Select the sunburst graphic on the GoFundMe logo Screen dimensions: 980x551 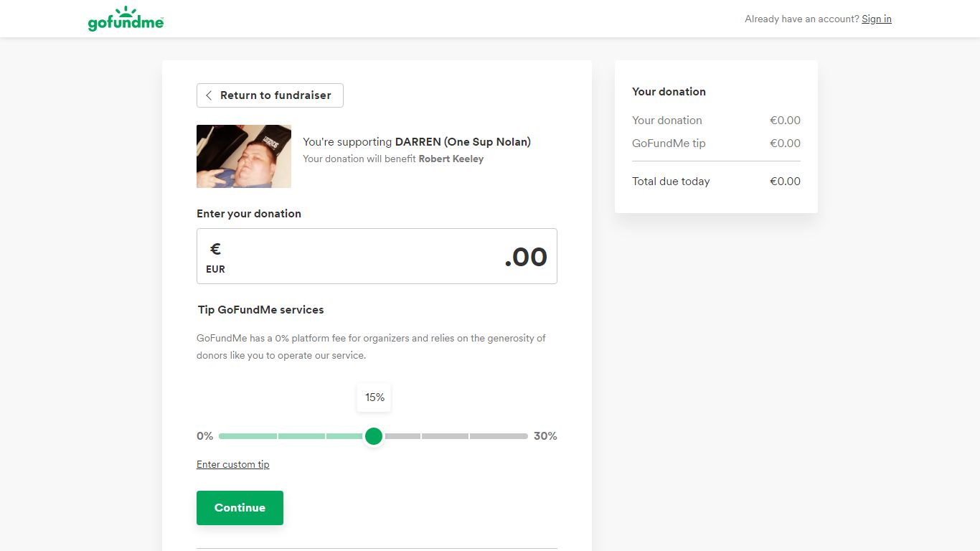[x=126, y=11]
